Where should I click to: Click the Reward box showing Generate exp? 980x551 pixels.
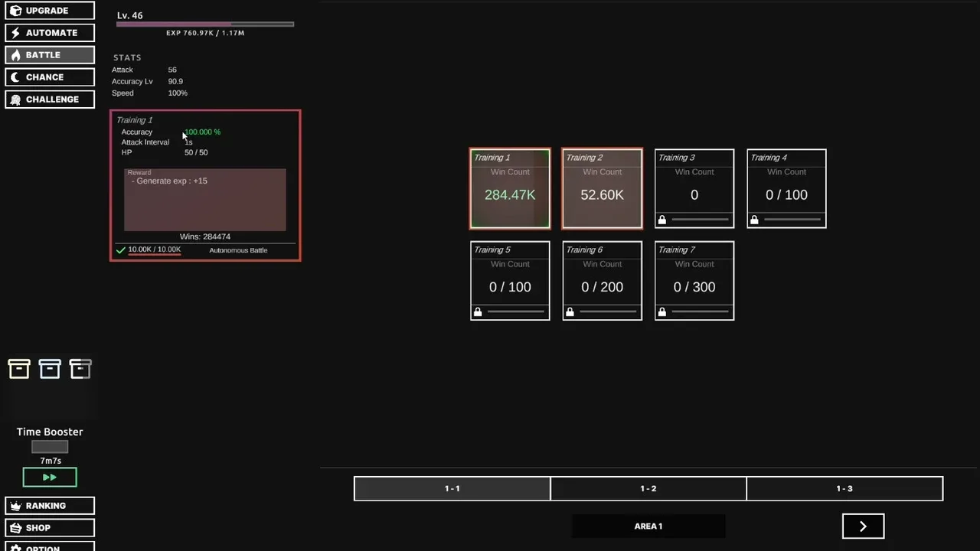(205, 199)
